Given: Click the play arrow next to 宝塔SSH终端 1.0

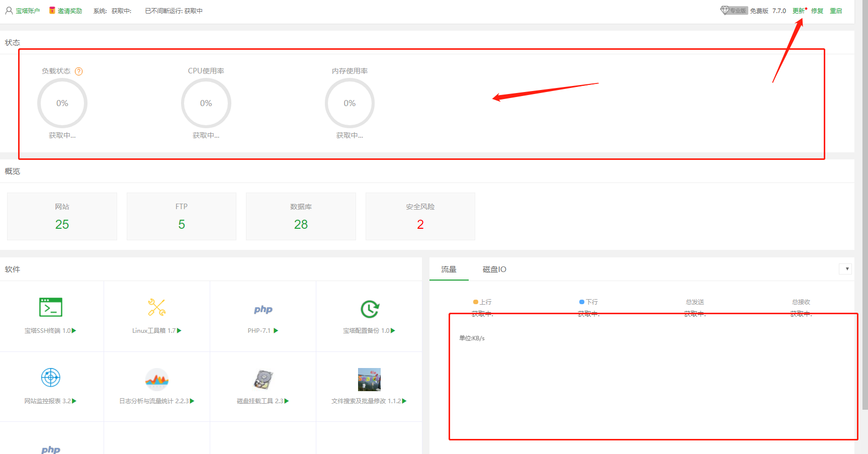Looking at the screenshot, I should pyautogui.click(x=74, y=330).
